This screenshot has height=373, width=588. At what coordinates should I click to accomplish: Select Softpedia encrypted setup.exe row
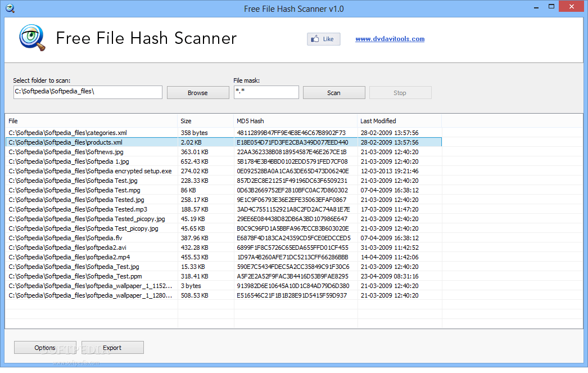tap(224, 171)
